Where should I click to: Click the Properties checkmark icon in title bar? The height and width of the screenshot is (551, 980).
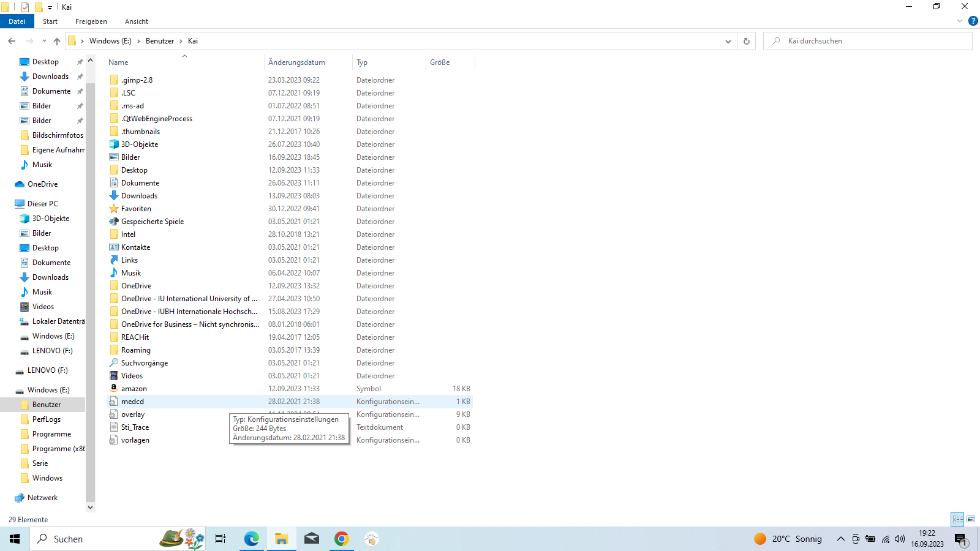[x=25, y=7]
